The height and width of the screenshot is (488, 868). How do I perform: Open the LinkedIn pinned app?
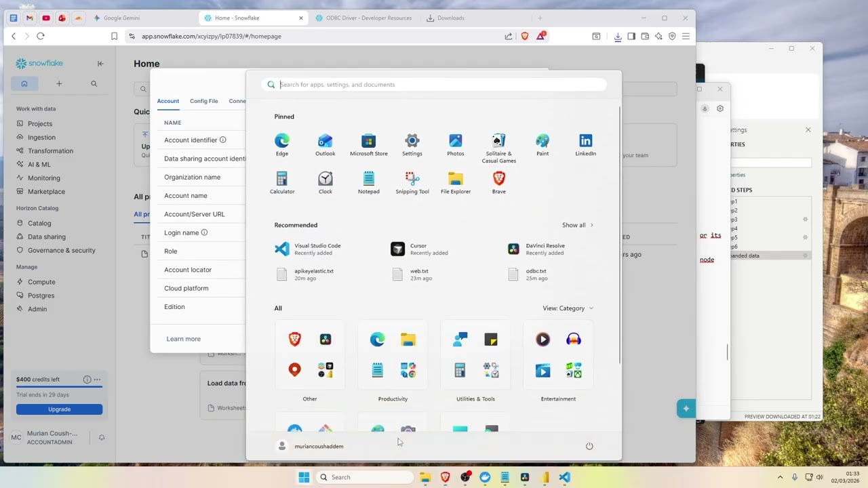click(586, 145)
